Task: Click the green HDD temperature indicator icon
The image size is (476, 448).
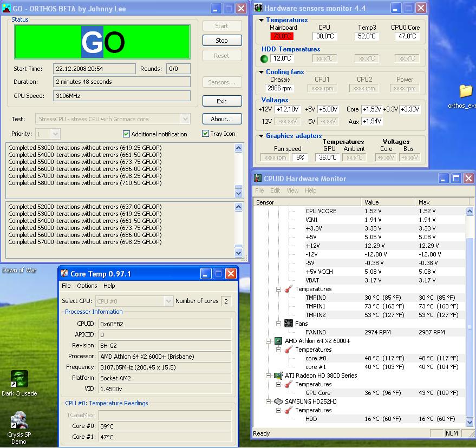Action: (264, 58)
